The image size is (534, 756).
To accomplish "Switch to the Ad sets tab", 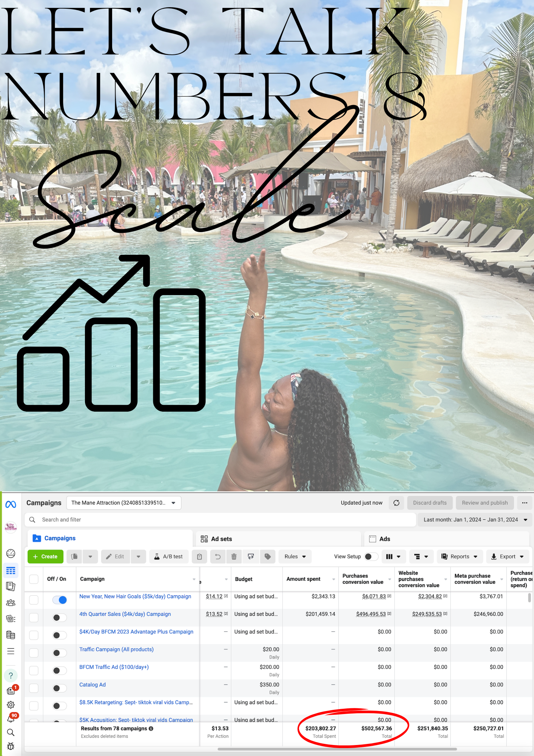I will [221, 539].
